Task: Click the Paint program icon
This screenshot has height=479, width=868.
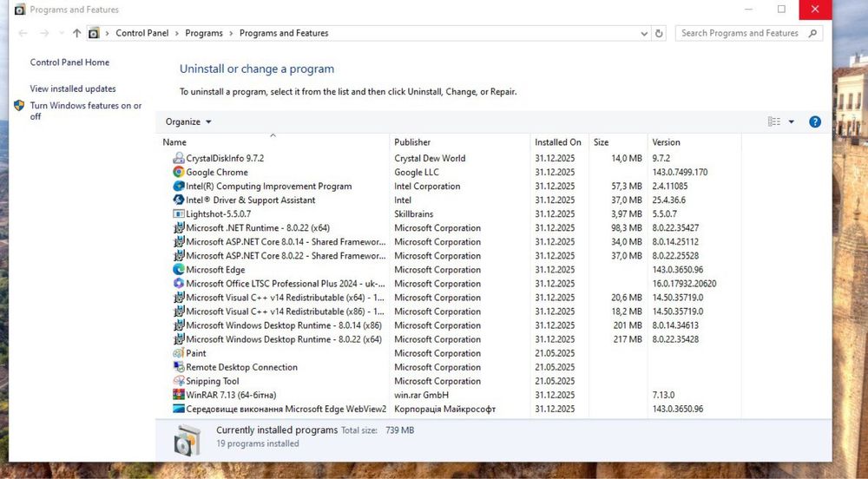Action: tap(178, 353)
